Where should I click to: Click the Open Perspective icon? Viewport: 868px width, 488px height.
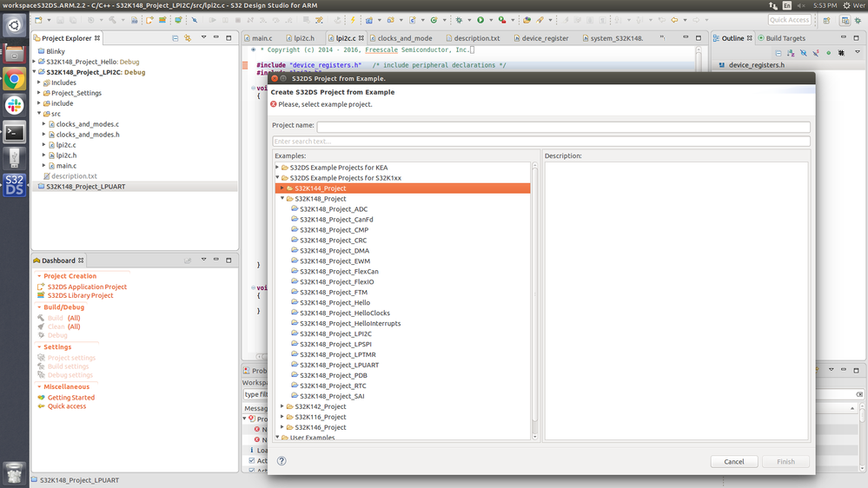coord(826,20)
